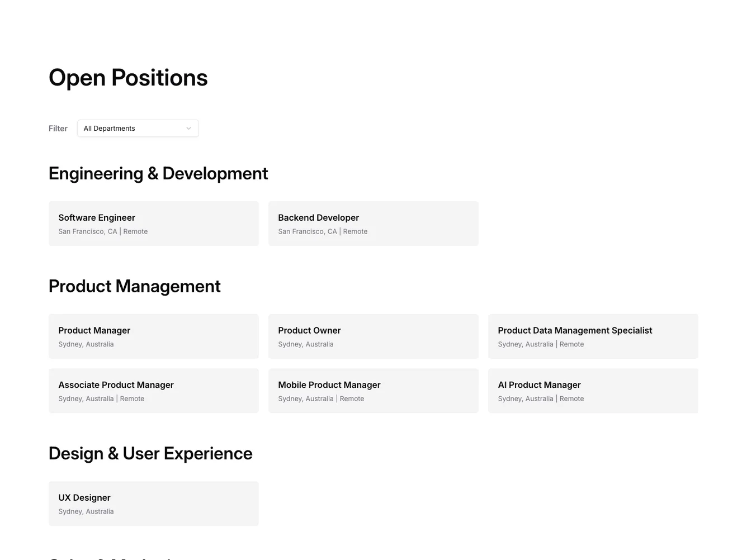Click Sydney, Australia on UX Designer card
The image size is (747, 560).
click(86, 511)
